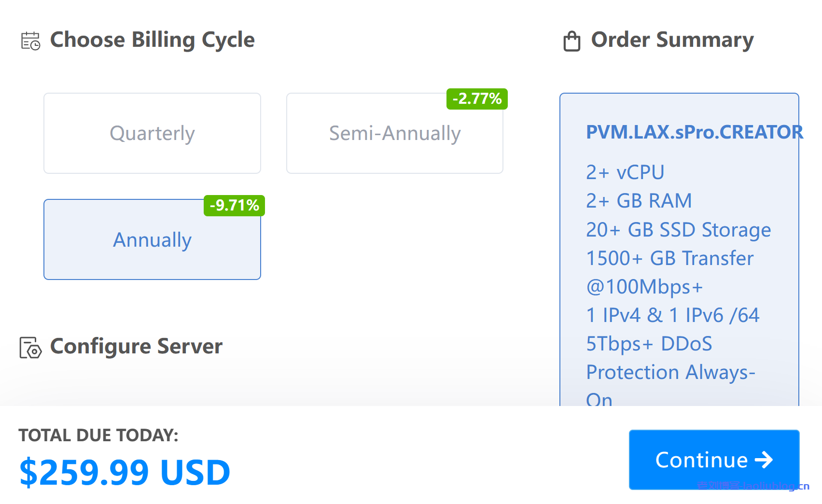Click the 5Tbps+ DDoS Protection text
This screenshot has height=504, width=822.
click(x=649, y=344)
